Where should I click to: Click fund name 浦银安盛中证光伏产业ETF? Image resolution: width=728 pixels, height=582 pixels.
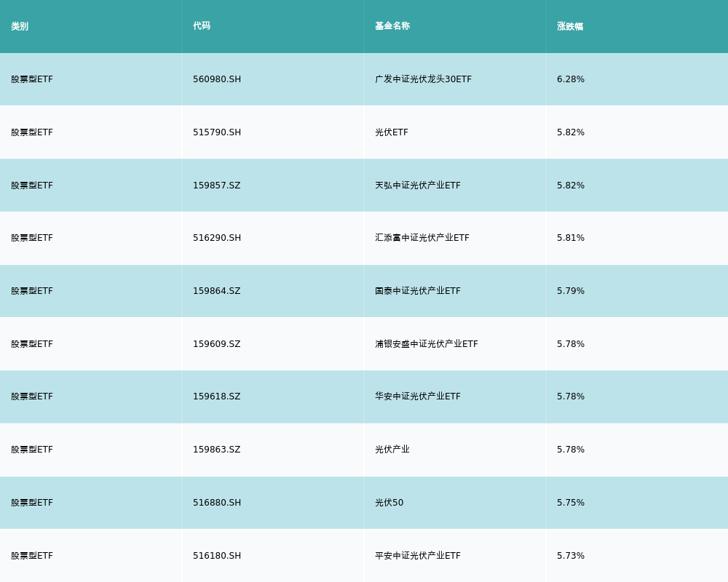[x=426, y=344]
